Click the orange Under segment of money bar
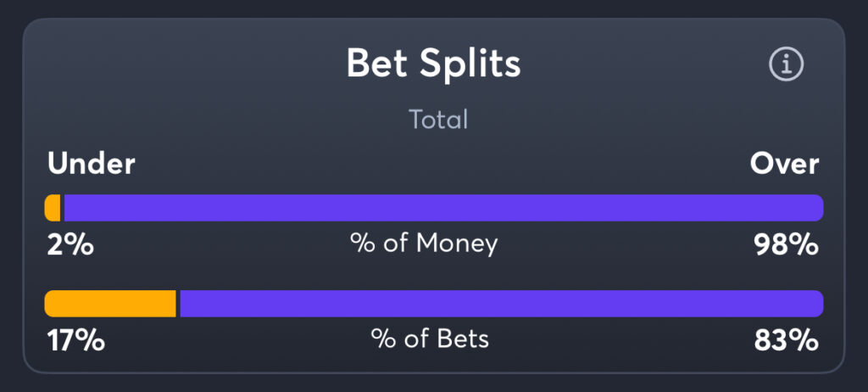 (53, 208)
